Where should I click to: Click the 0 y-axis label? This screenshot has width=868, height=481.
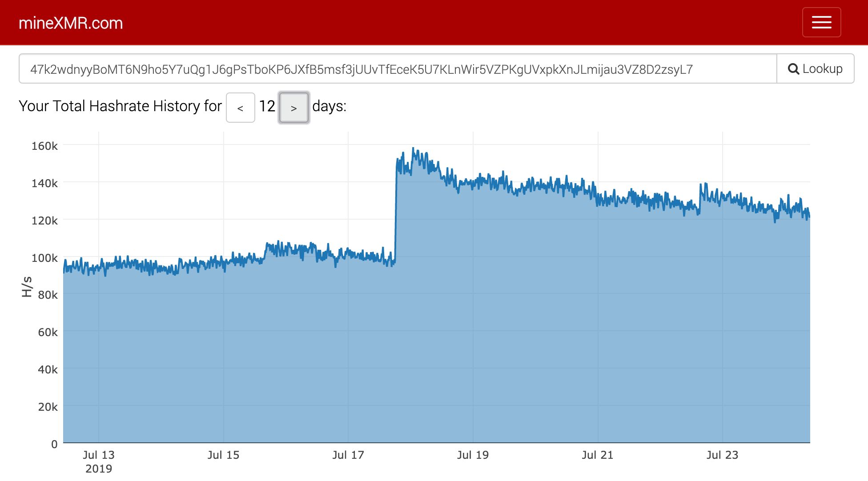coord(54,444)
